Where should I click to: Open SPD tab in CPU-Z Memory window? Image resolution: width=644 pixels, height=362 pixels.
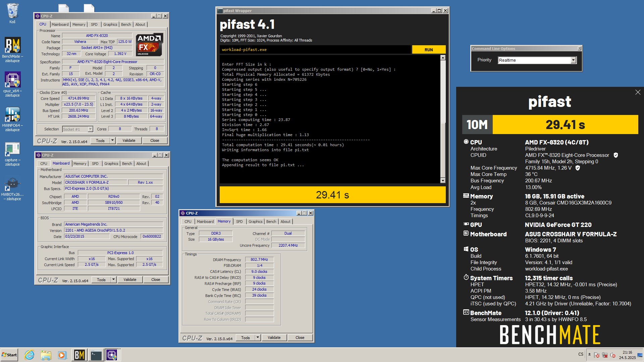click(x=239, y=222)
